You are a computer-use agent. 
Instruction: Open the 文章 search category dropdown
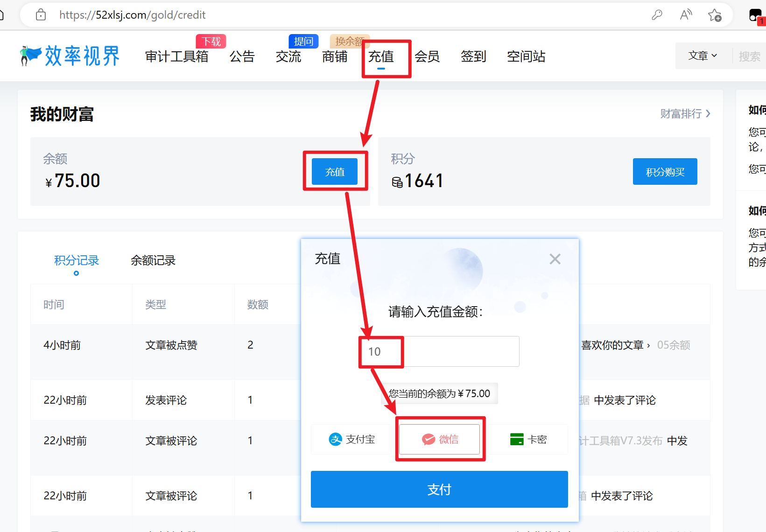(703, 56)
